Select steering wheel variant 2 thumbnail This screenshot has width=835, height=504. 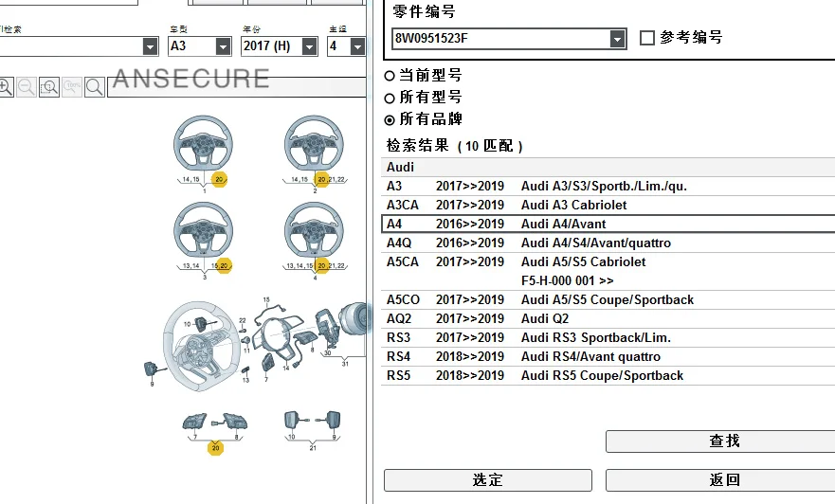point(314,142)
